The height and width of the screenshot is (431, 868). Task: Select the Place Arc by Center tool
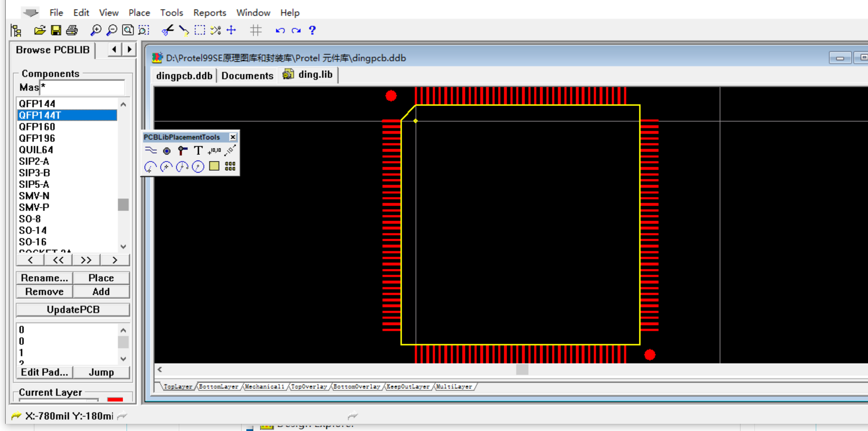point(150,167)
